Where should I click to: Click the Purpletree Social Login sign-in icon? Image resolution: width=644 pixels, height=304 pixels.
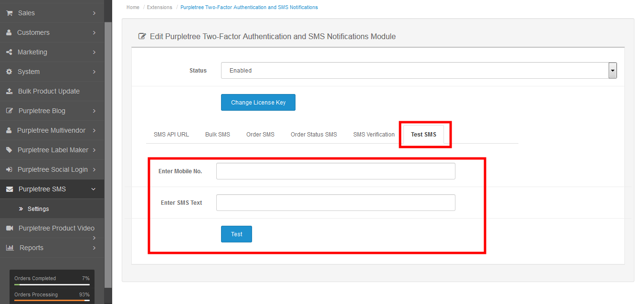click(x=9, y=169)
